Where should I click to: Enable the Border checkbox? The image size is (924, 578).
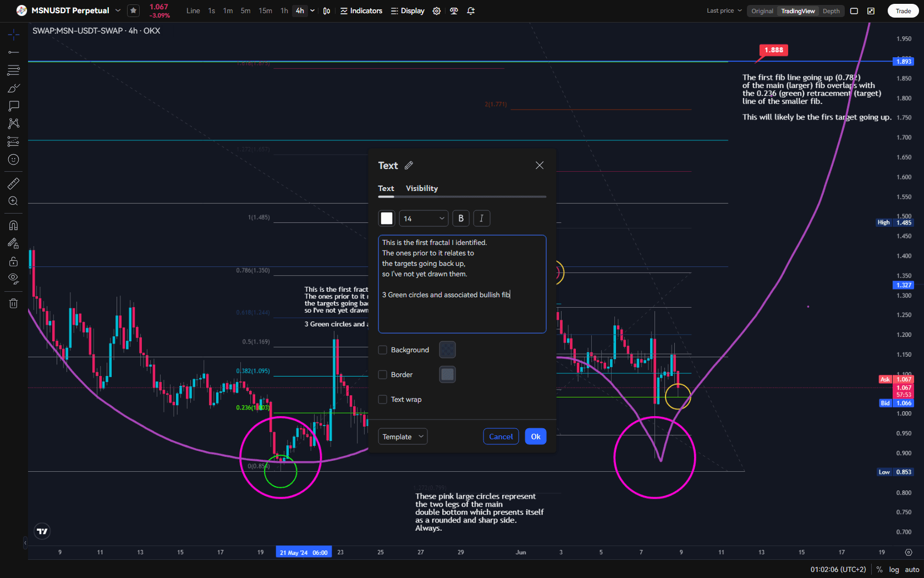coord(383,375)
